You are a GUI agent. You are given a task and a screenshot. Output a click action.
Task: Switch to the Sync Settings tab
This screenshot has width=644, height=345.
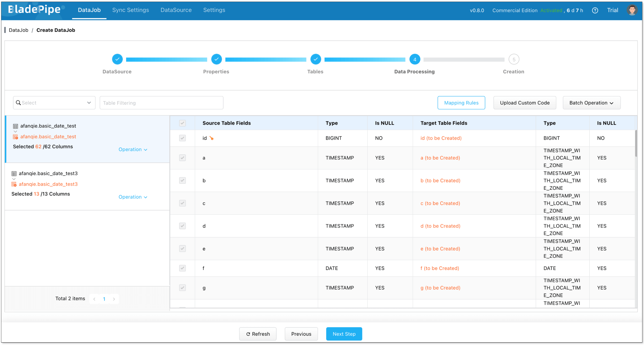130,10
